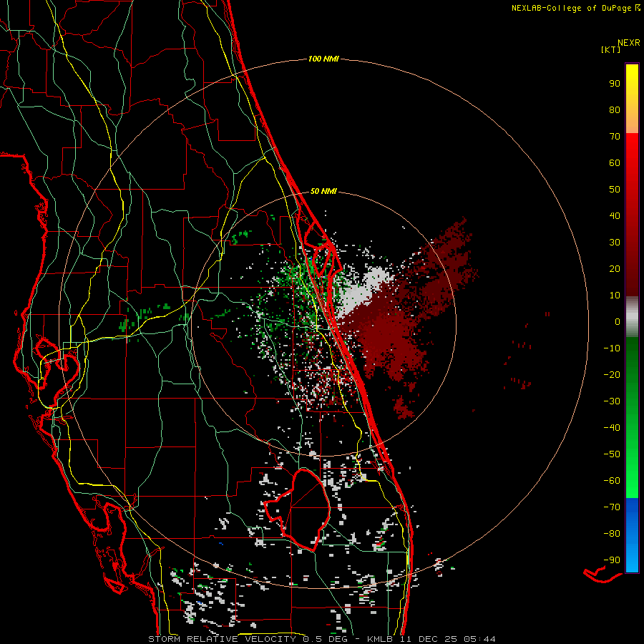Click the negative 70 value on velocity scale

pyautogui.click(x=612, y=507)
